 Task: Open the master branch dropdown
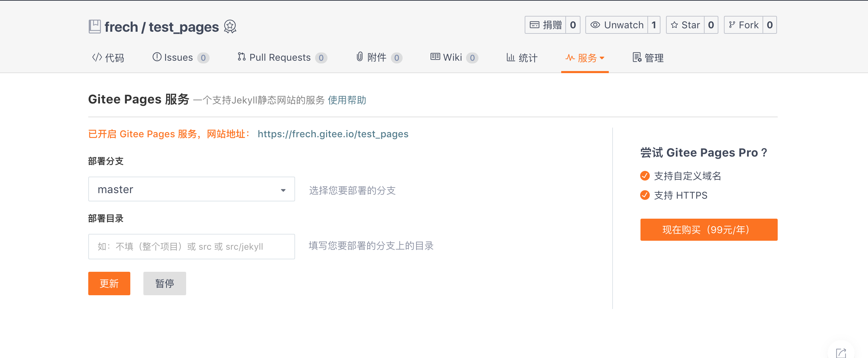192,189
